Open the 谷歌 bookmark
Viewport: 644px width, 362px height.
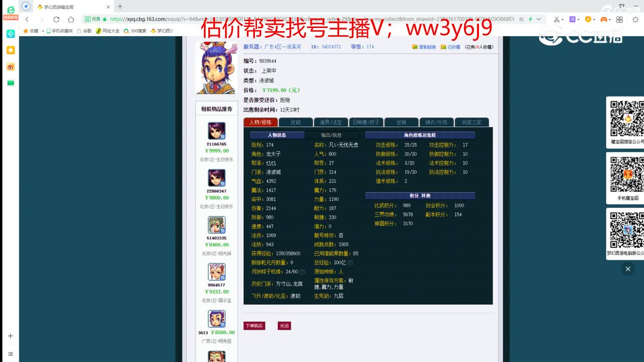(85, 31)
